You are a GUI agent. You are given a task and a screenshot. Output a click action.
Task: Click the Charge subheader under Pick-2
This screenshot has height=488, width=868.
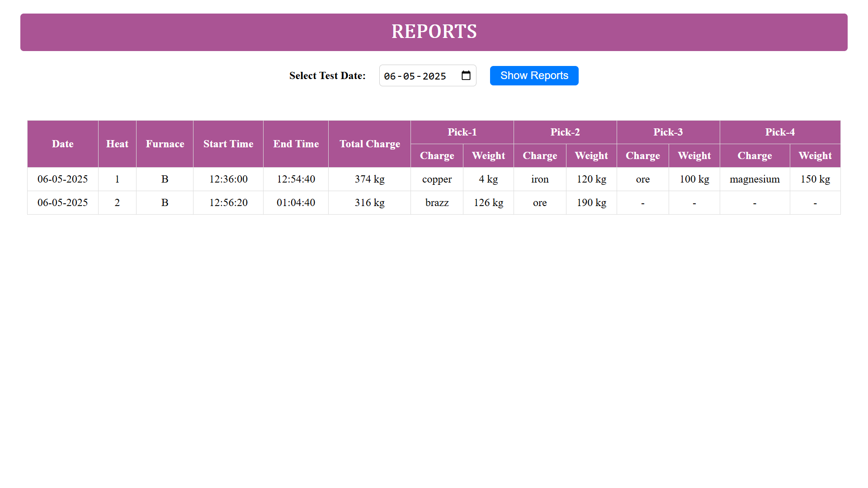pos(540,155)
